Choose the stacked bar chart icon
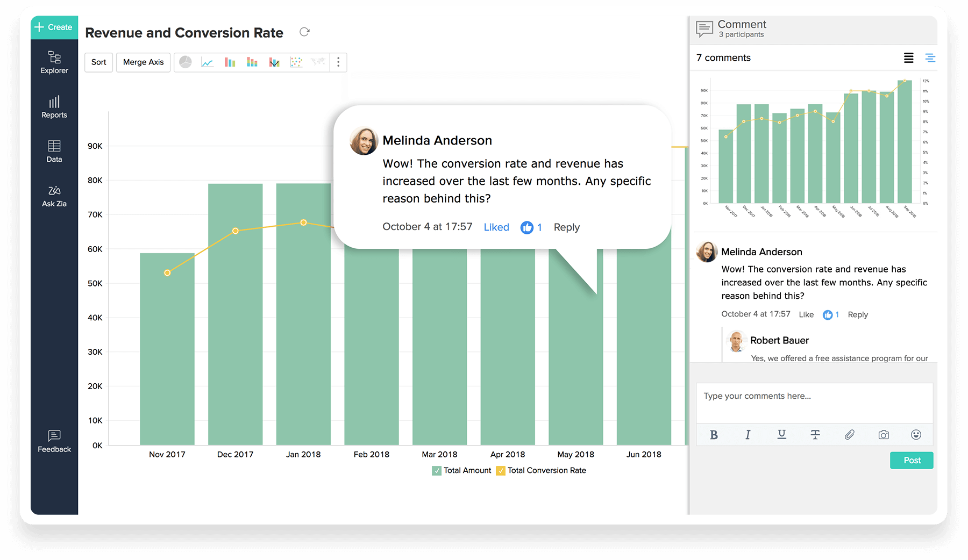This screenshot has height=560, width=968. coord(252,62)
